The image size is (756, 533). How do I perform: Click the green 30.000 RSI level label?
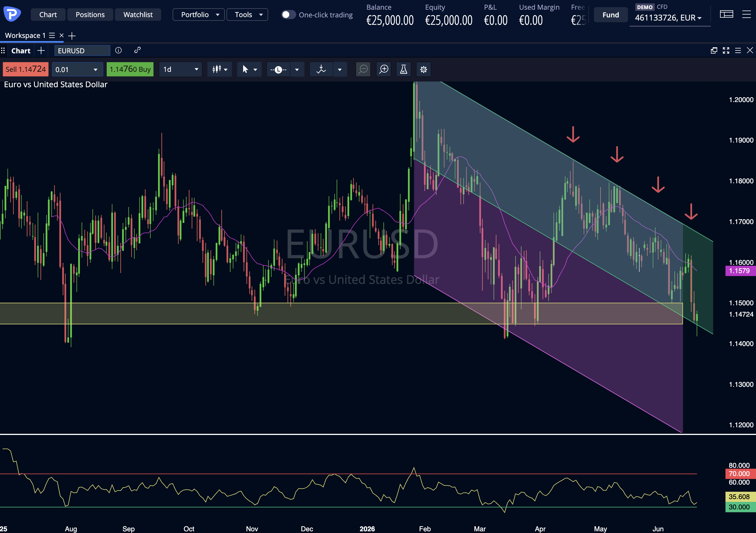741,507
